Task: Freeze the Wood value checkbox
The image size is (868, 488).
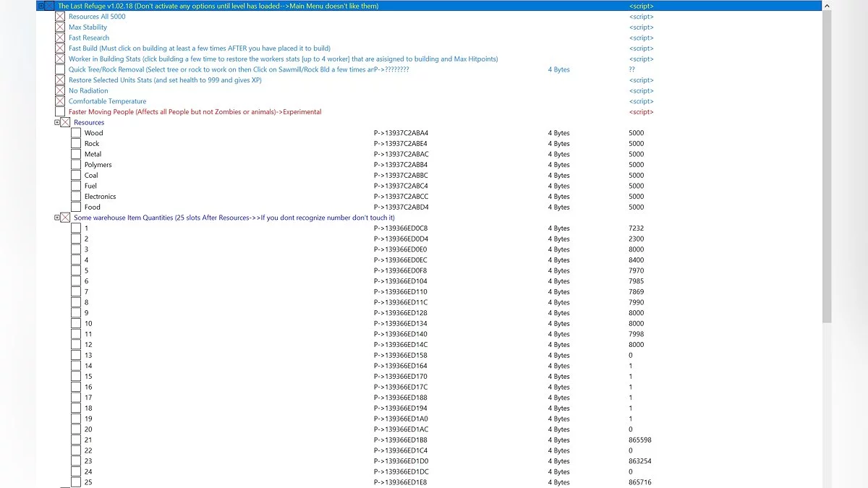Action: pos(76,133)
